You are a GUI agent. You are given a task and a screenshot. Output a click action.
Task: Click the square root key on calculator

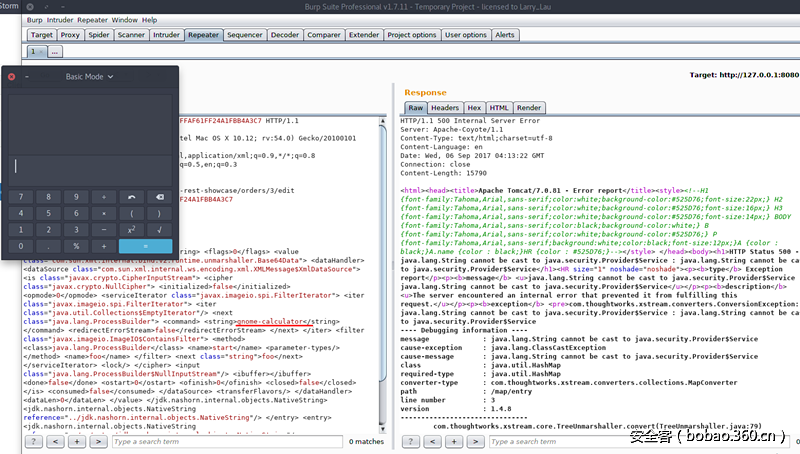(x=158, y=229)
